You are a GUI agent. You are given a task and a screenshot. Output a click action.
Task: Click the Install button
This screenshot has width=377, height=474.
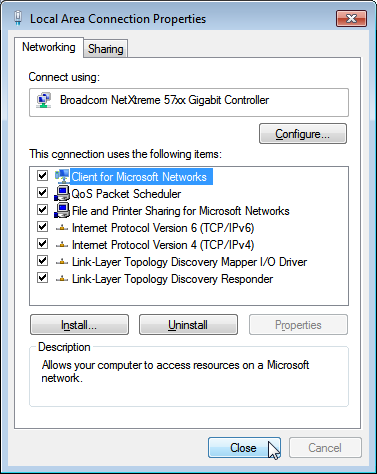click(x=79, y=325)
